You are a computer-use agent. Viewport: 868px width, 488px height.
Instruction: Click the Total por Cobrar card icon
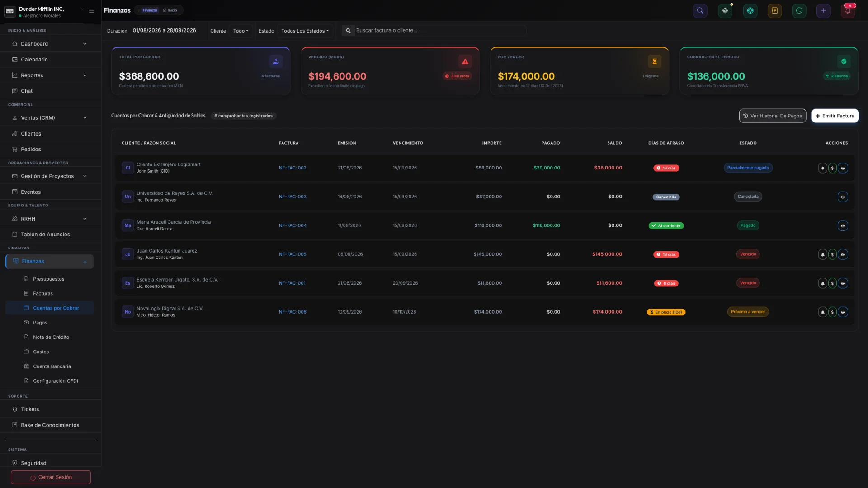[x=276, y=61]
